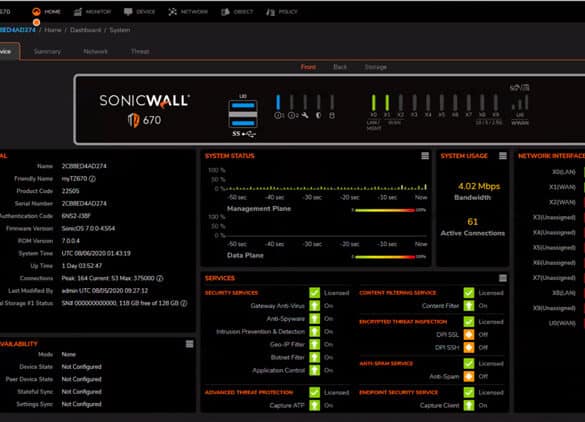Click the Monitor chart icon

(78, 12)
